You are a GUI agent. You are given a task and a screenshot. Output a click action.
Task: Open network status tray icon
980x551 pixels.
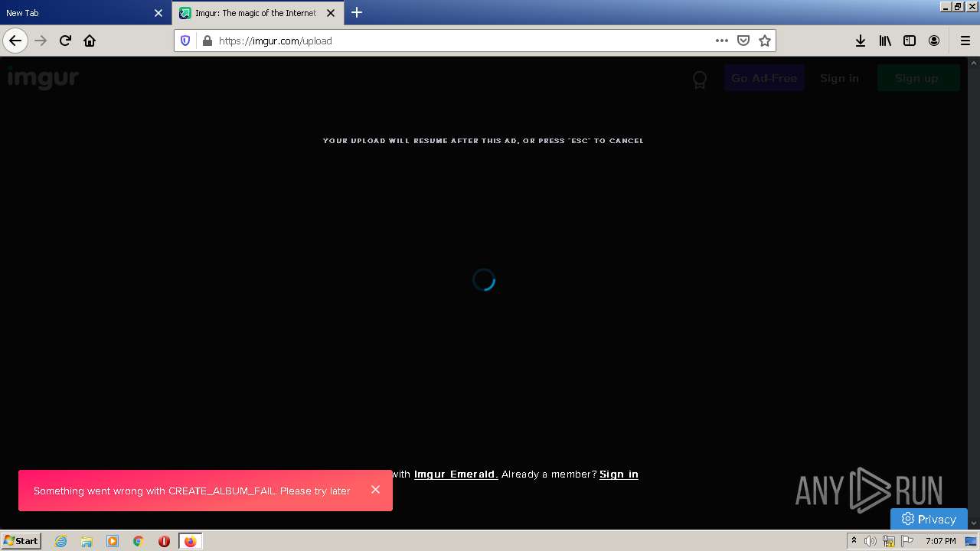coord(889,541)
